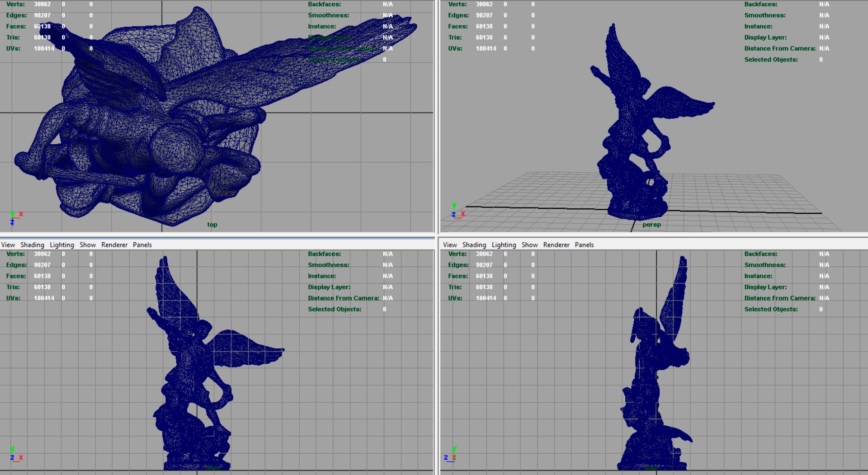Open Show menu in bottom-right viewport
The height and width of the screenshot is (475, 868).
[529, 245]
